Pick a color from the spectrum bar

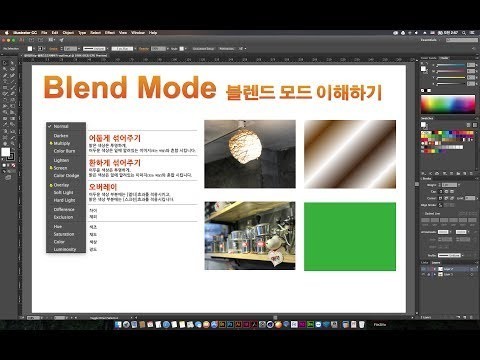coord(448,104)
